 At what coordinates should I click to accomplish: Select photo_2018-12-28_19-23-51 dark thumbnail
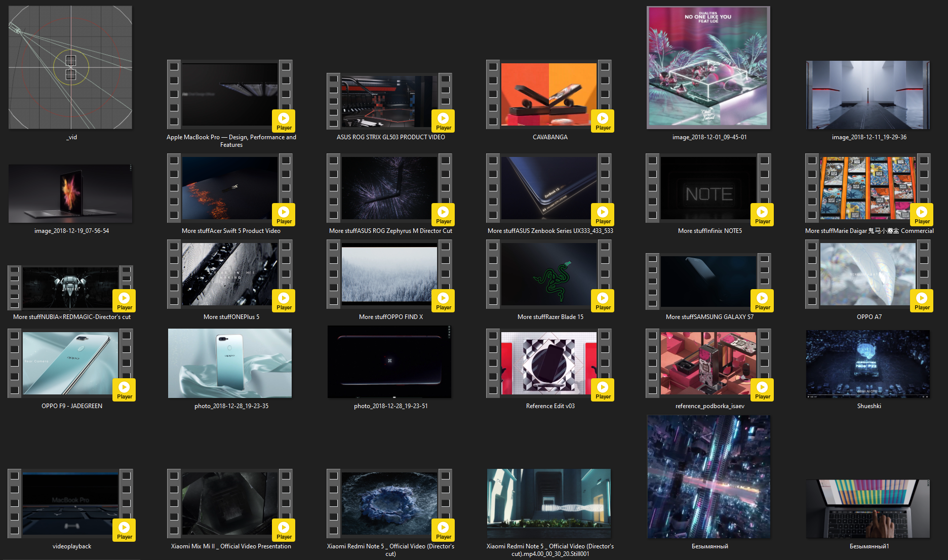tap(389, 362)
